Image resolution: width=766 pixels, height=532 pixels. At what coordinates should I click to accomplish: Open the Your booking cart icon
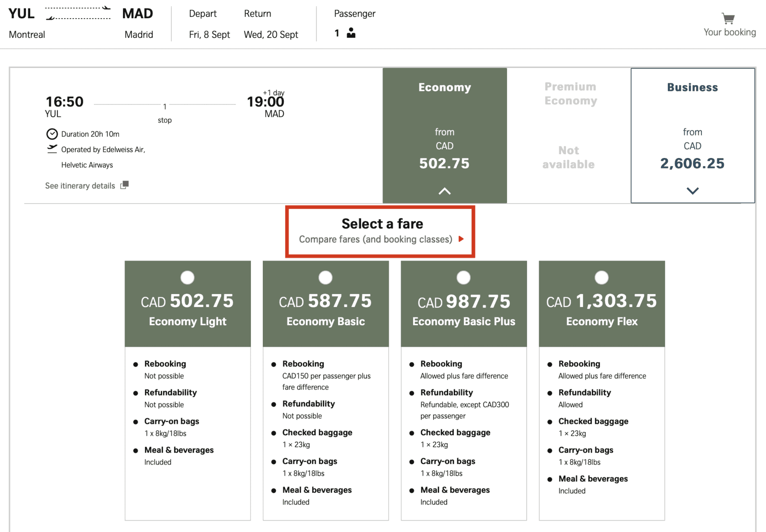coord(727,19)
